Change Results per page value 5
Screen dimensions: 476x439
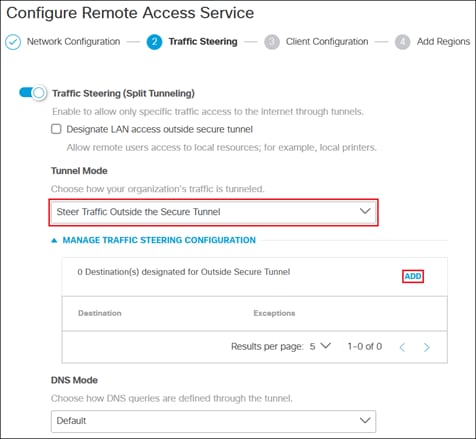(x=320, y=346)
